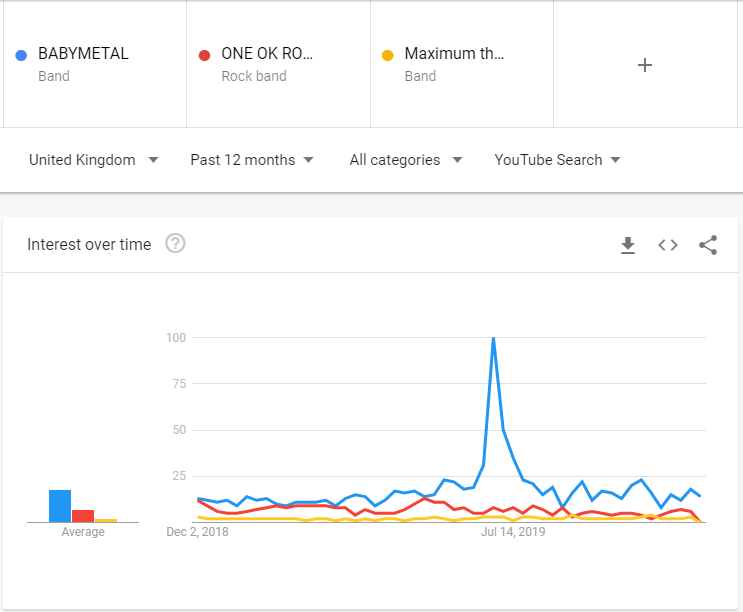This screenshot has width=743, height=612.
Task: Click the 75 y-axis value
Action: pos(179,384)
